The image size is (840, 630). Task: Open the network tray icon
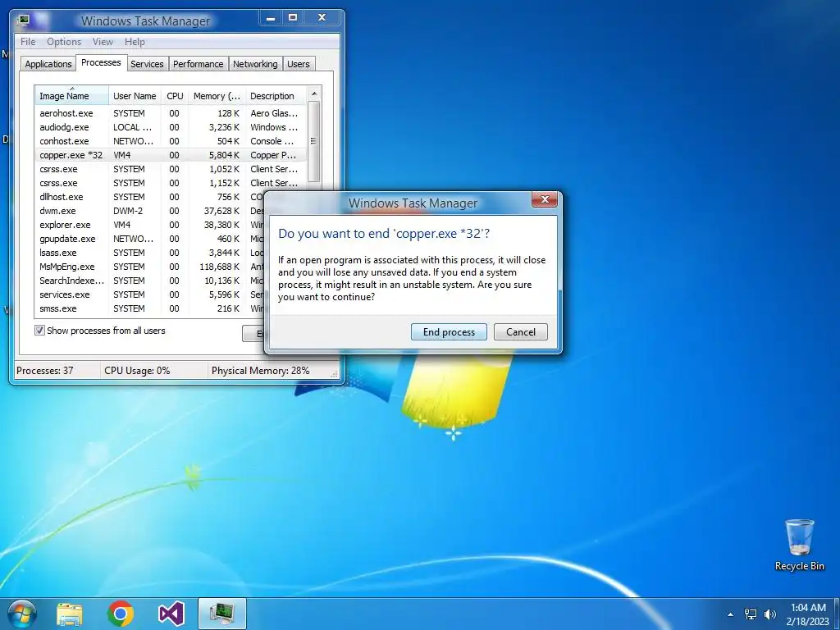[751, 614]
